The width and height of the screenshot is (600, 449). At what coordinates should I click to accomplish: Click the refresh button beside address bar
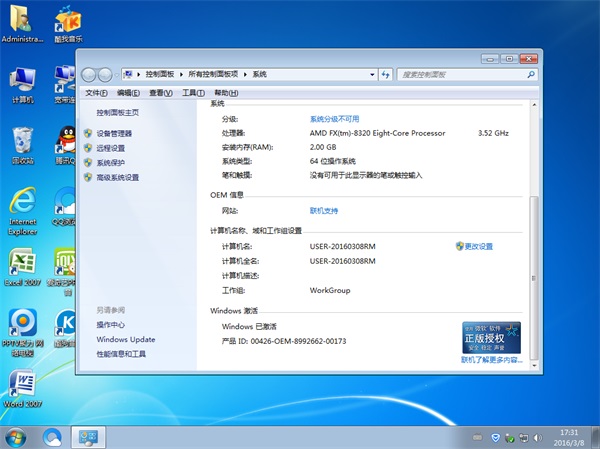(x=386, y=75)
